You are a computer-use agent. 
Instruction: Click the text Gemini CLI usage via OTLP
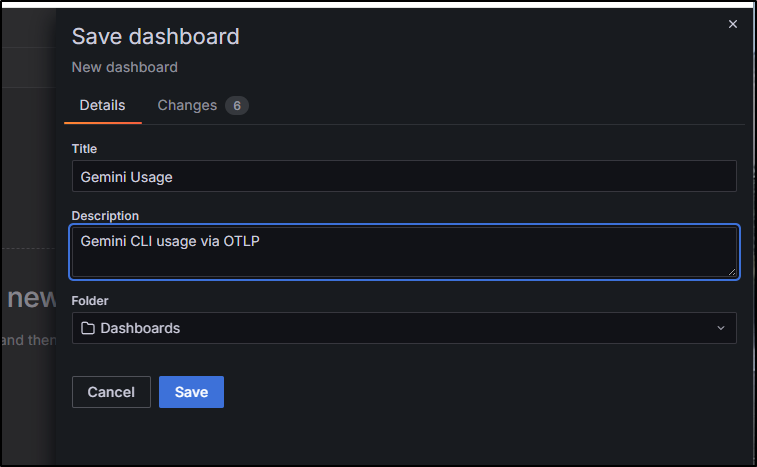(x=170, y=241)
